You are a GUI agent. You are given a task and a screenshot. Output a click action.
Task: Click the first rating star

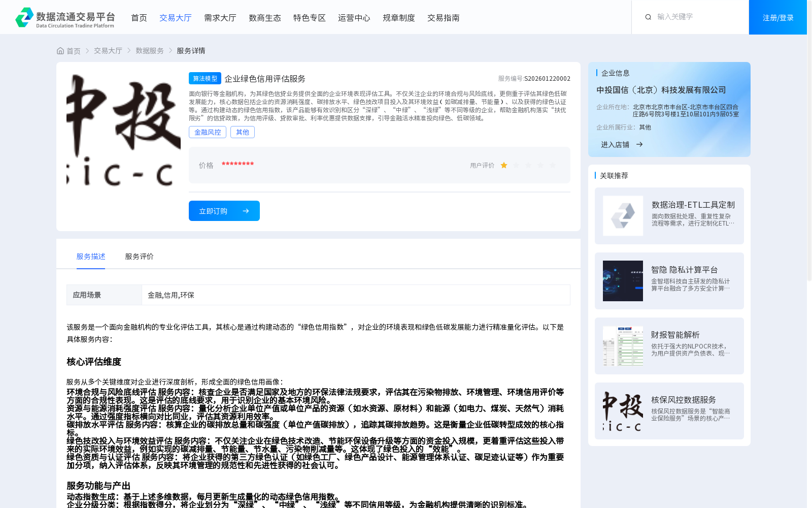pos(504,165)
